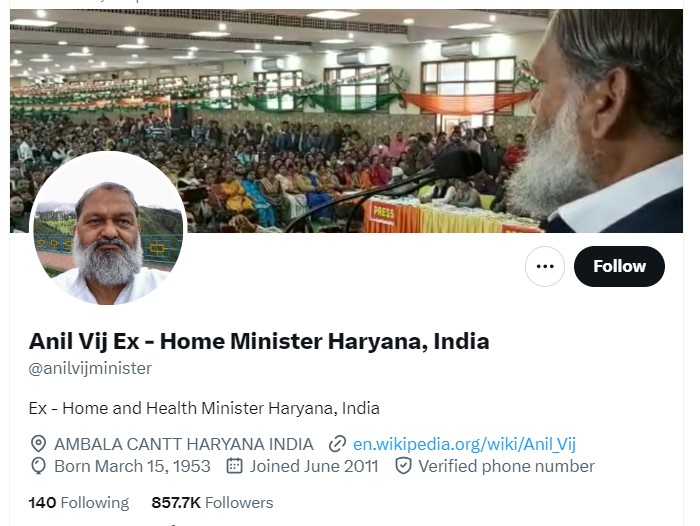View the 140 Following list

click(x=79, y=503)
